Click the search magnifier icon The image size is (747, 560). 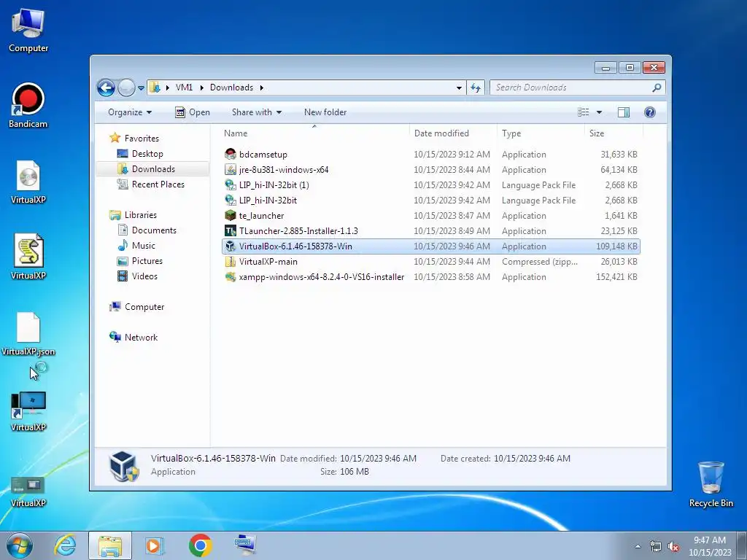click(657, 87)
